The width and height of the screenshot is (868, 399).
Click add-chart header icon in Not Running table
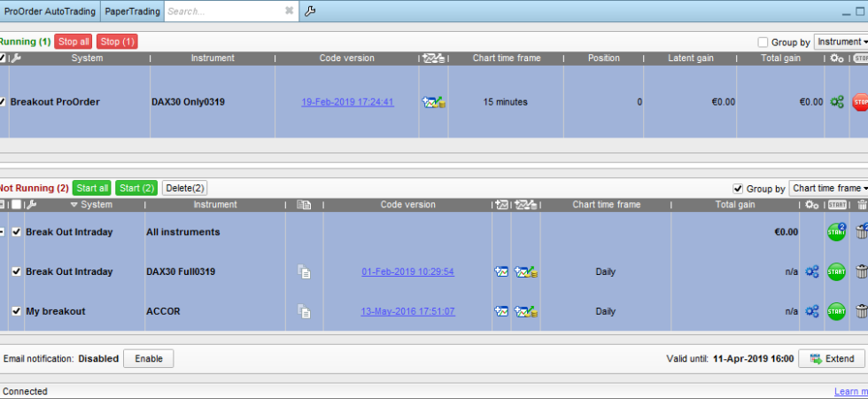point(501,205)
